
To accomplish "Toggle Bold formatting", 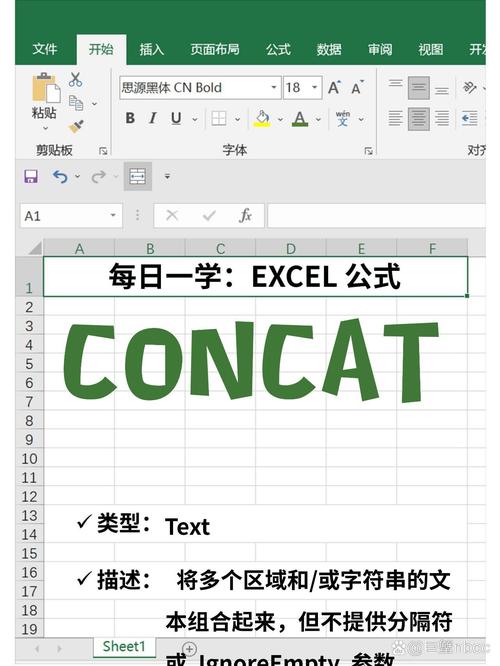I will 130,119.
